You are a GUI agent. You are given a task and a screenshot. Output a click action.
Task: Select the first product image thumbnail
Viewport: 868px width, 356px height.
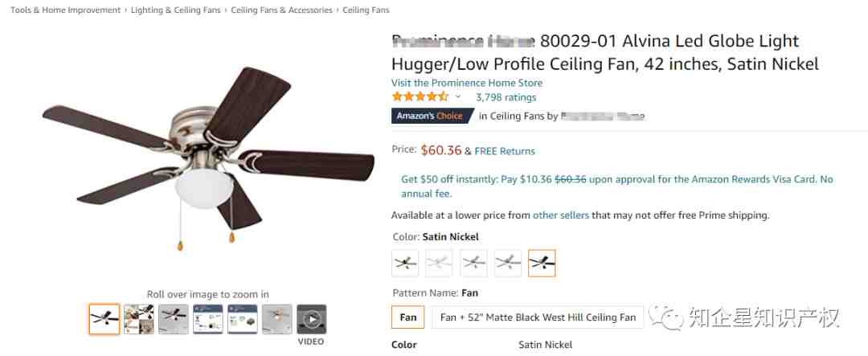104,319
